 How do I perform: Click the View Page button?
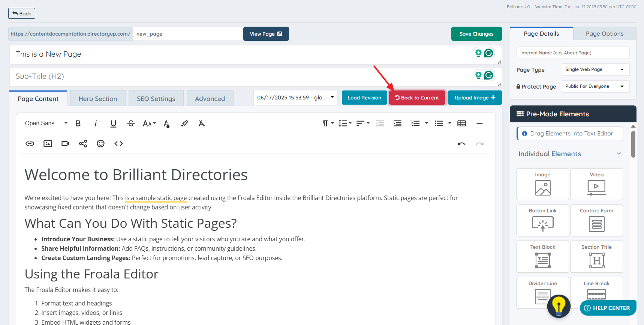[x=266, y=34]
